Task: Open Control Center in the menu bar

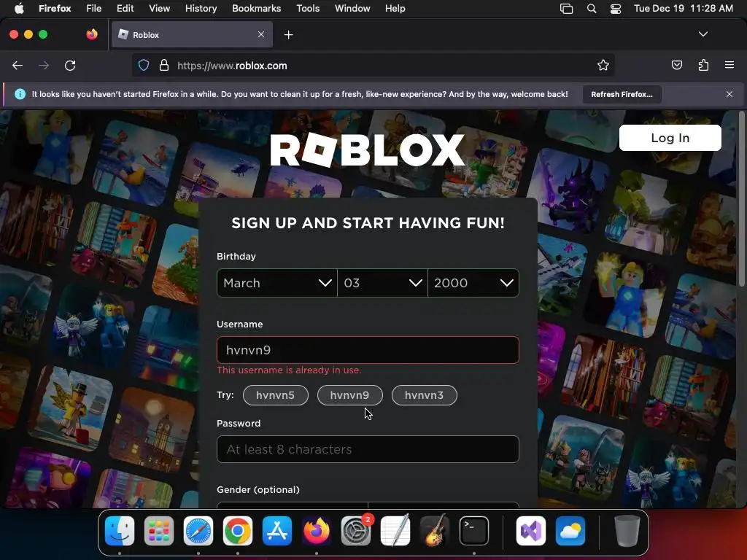Action: coord(616,9)
